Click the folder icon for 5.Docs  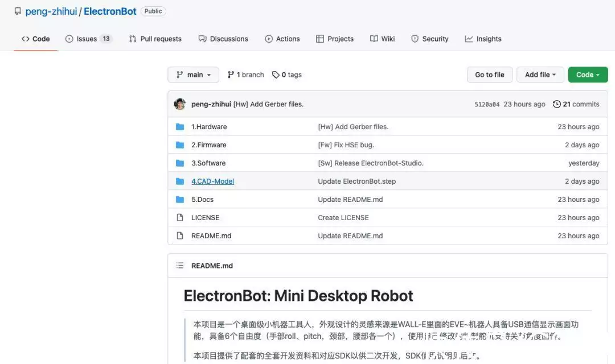coord(180,200)
